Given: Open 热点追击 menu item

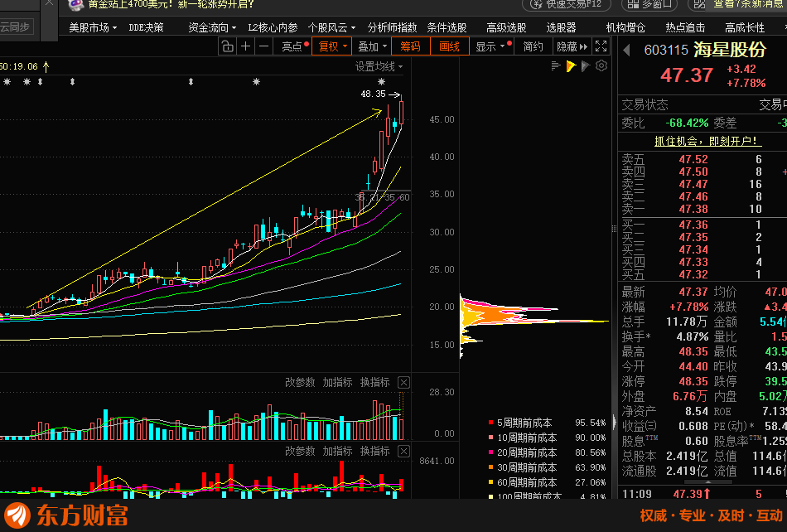Looking at the screenshot, I should coord(685,27).
